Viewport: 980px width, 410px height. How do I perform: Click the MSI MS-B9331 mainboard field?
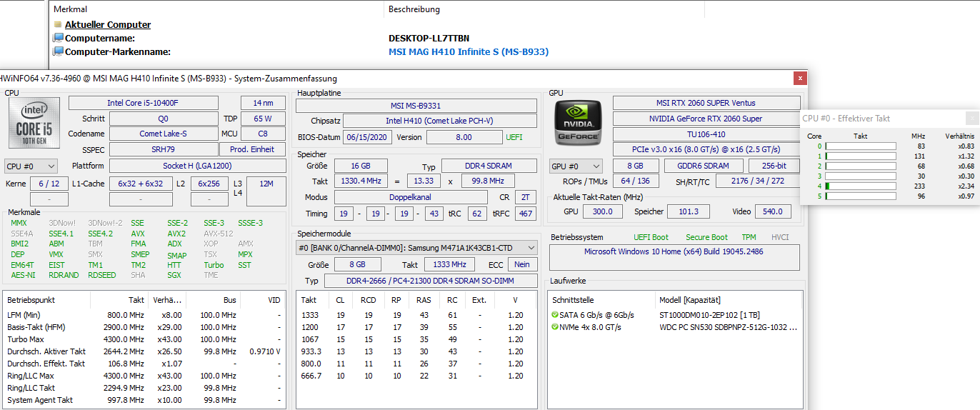[416, 106]
